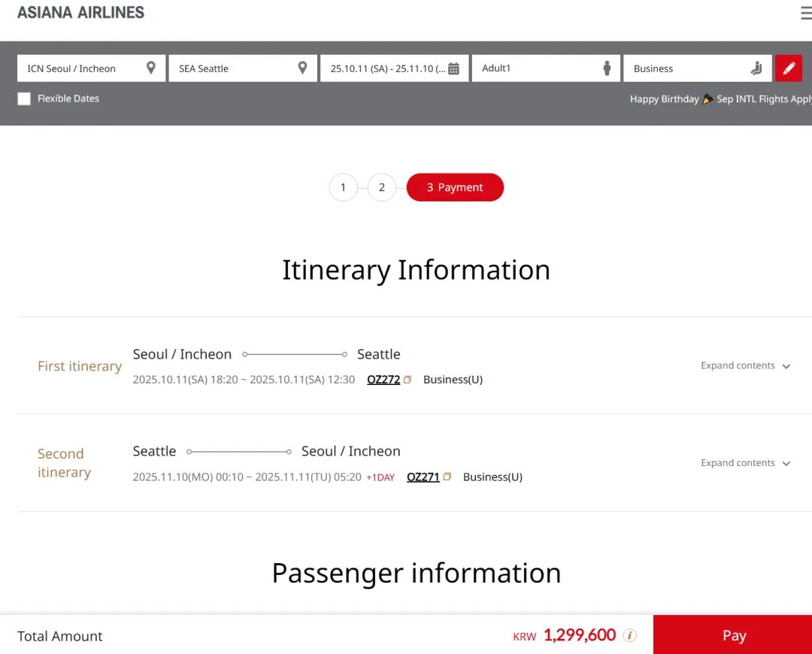
Task: Open flight OZ271 details link
Action: [x=423, y=477]
